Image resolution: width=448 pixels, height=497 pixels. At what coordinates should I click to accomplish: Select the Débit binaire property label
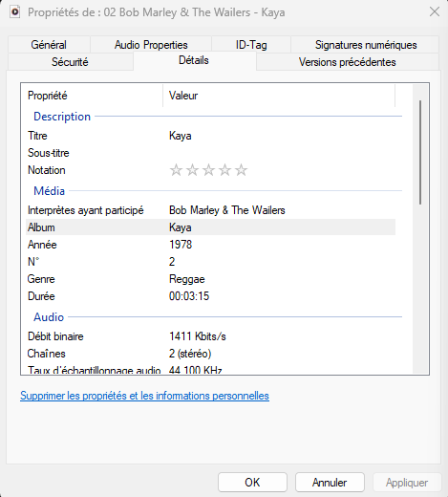(x=55, y=336)
